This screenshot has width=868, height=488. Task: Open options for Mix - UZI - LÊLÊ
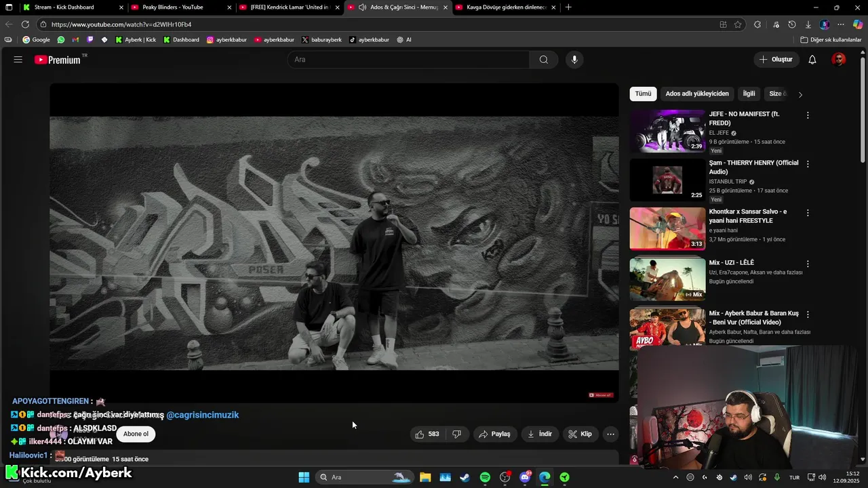pyautogui.click(x=808, y=264)
